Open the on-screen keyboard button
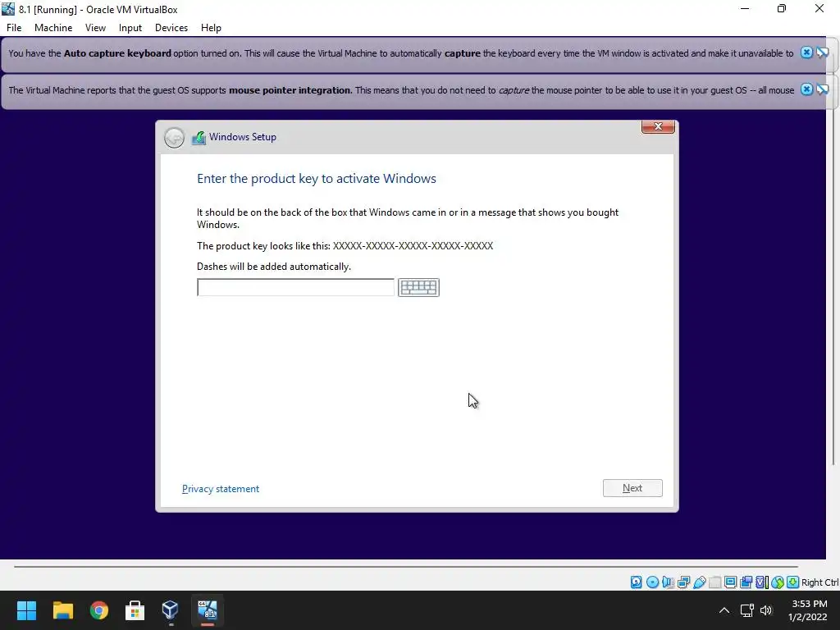This screenshot has height=630, width=840. click(418, 287)
